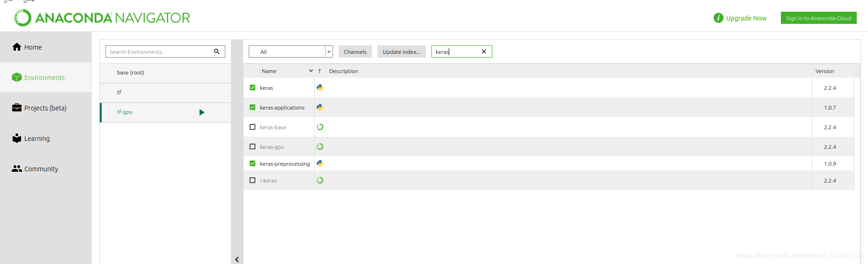Open the Environments tab
Image resolution: width=868 pixels, height=264 pixels.
coord(46,78)
